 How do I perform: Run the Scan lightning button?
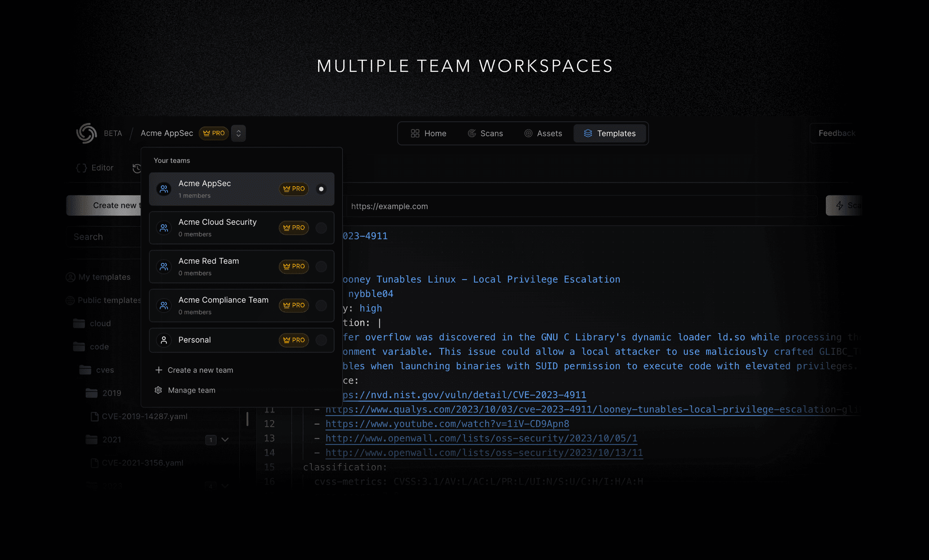point(844,205)
